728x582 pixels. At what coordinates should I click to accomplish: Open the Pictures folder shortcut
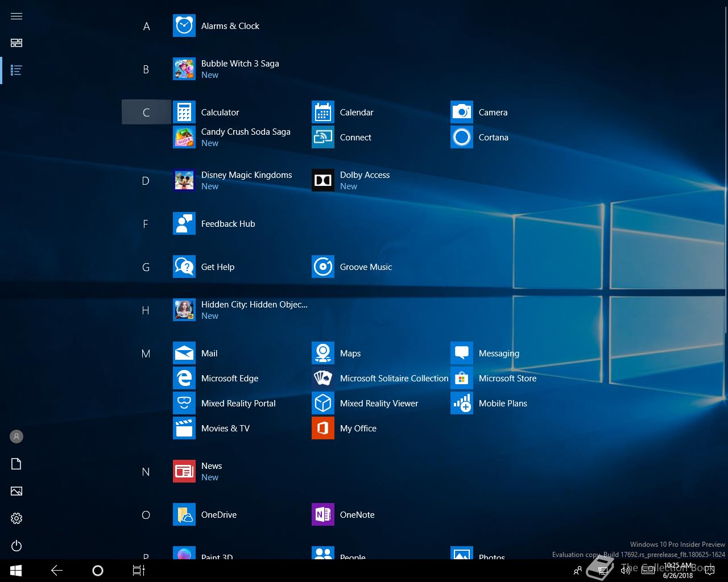pos(16,491)
